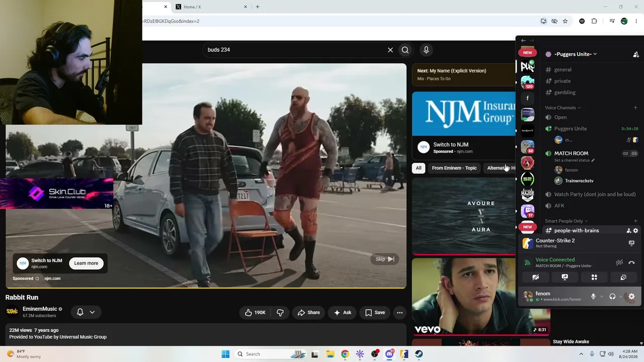
Task: Toggle the EminemMusic notification bell
Action: 80,312
